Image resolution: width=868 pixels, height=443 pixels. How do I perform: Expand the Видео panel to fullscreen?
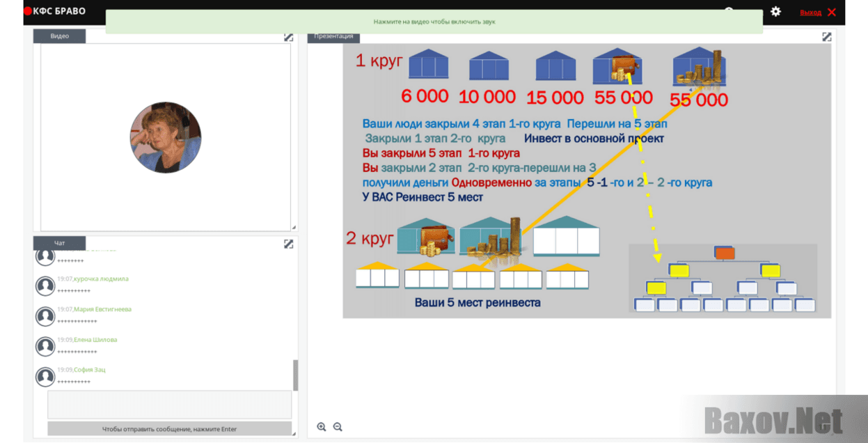click(289, 37)
